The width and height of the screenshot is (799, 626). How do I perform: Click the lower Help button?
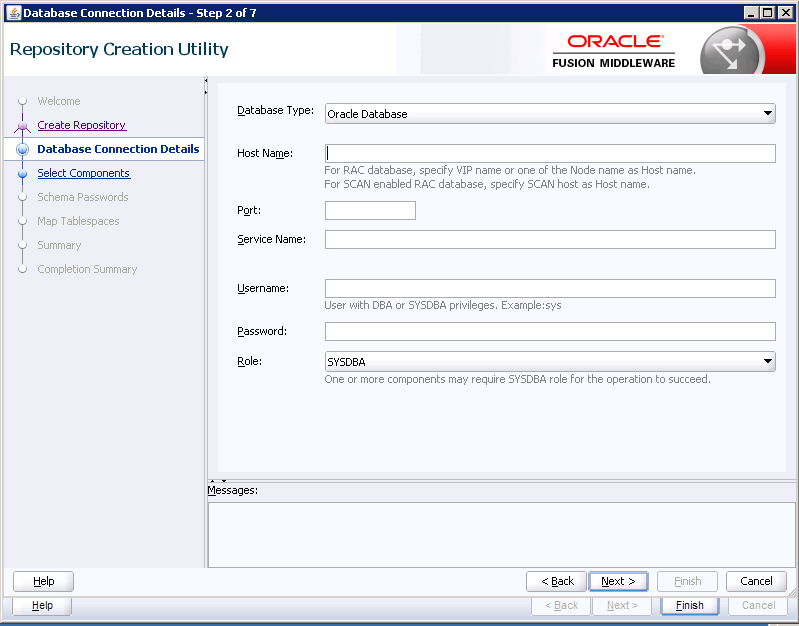pos(42,606)
